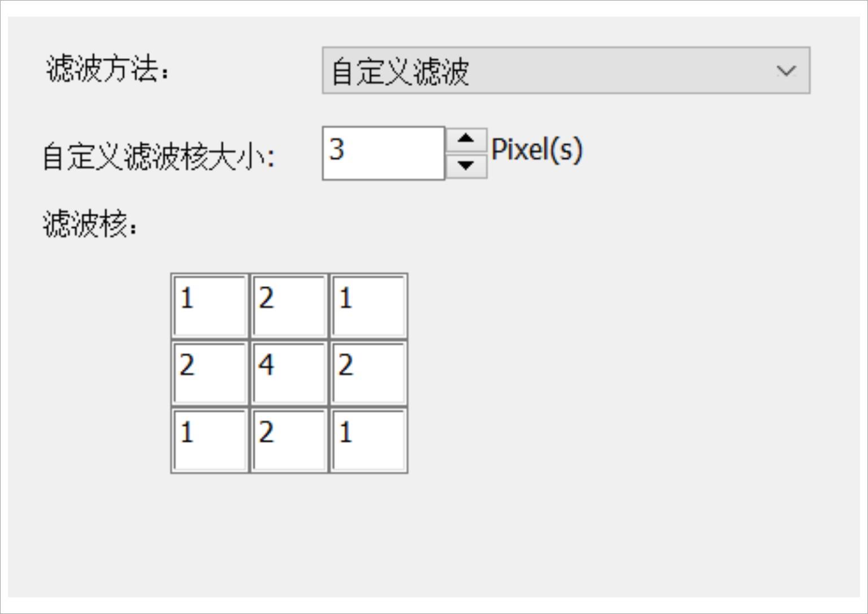Focus the top-right kernel cell
The height and width of the screenshot is (614, 868).
pos(368,305)
